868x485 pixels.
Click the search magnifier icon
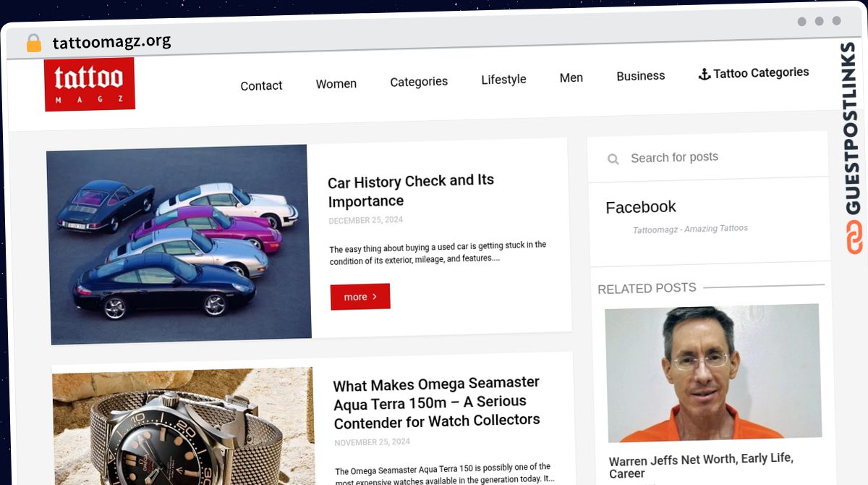(x=613, y=159)
